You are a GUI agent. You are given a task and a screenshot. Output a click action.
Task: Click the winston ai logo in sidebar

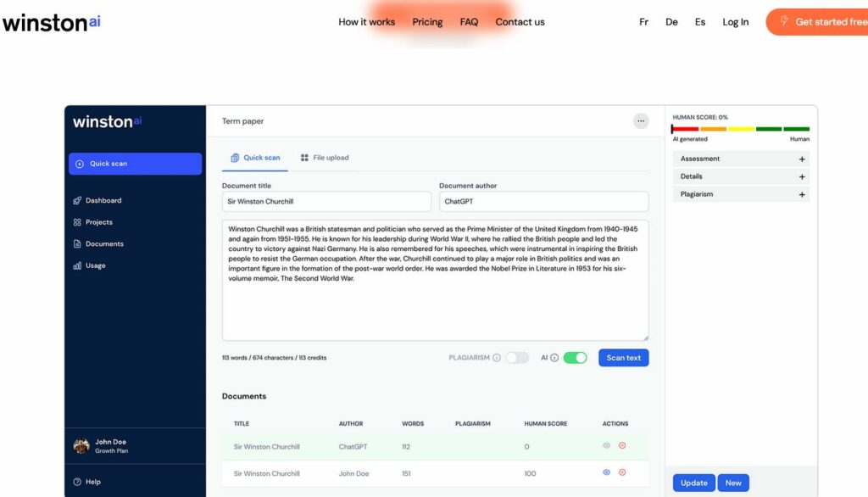point(108,122)
